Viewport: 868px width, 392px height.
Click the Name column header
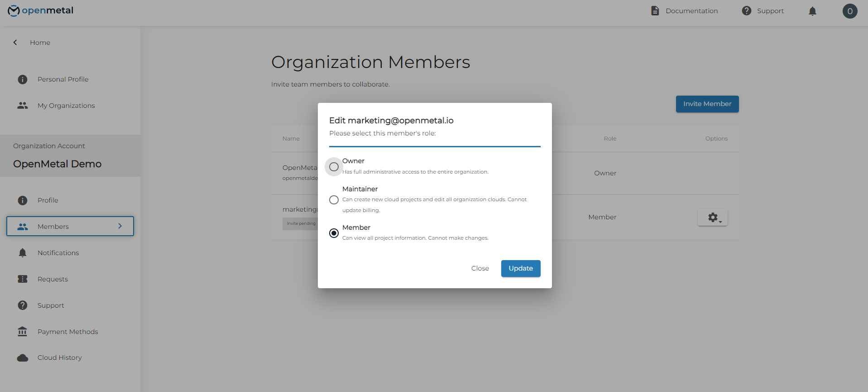(x=291, y=139)
